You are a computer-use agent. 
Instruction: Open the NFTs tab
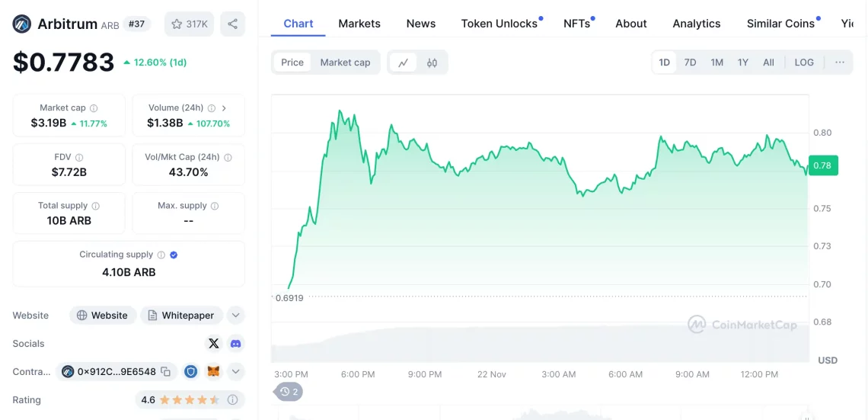click(x=577, y=24)
